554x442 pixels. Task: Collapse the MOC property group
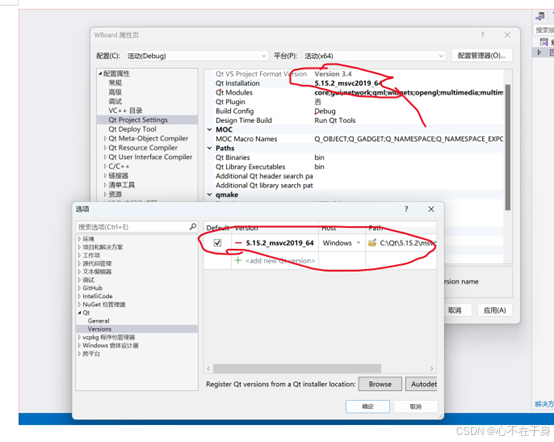coord(210,130)
